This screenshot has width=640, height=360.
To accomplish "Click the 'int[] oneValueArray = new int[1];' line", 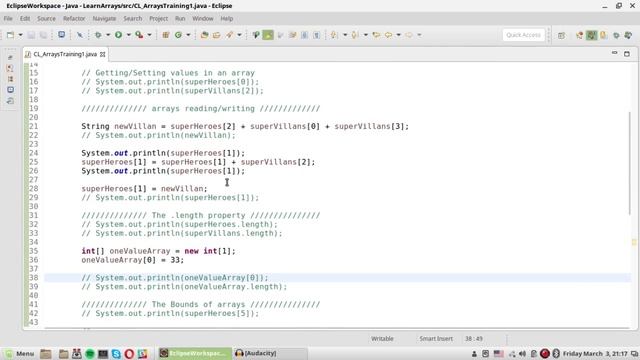I will tap(158, 251).
